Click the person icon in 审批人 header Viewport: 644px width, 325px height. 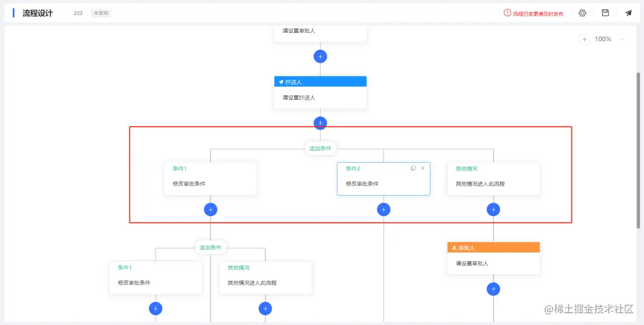tap(454, 248)
